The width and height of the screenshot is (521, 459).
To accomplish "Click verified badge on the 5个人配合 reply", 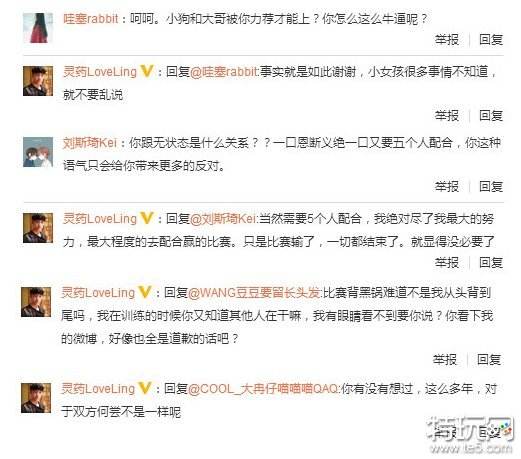I will coord(147,218).
